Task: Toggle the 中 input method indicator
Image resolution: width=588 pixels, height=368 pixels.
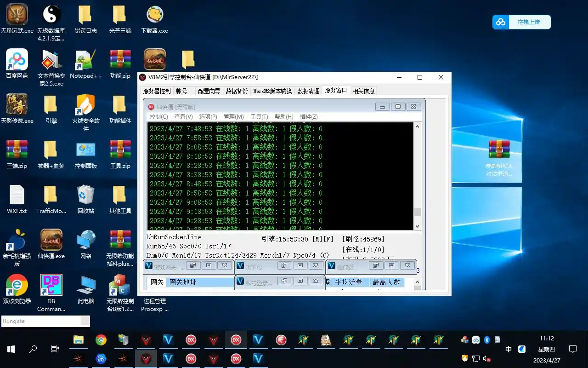Action: pos(509,349)
